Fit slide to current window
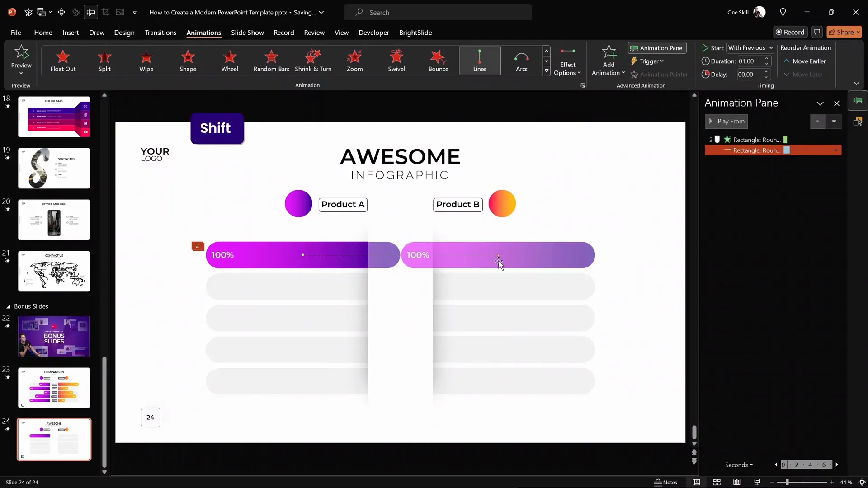This screenshot has height=488, width=868. (x=862, y=482)
